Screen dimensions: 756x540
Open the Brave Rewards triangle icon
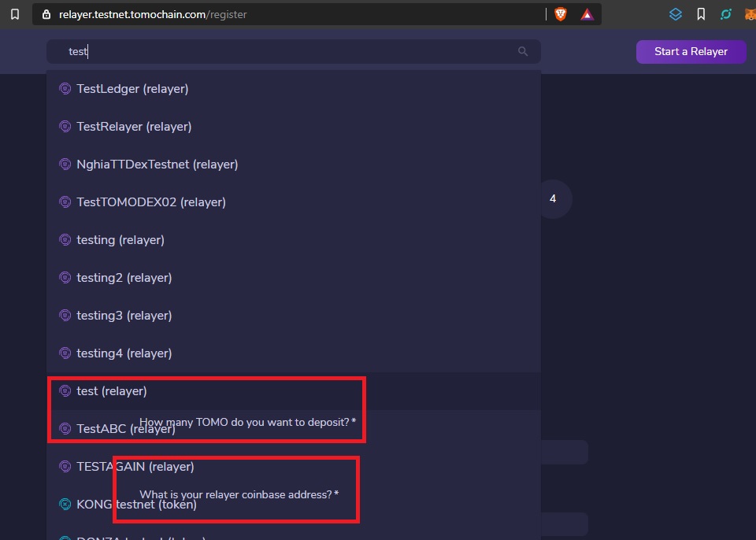click(587, 14)
